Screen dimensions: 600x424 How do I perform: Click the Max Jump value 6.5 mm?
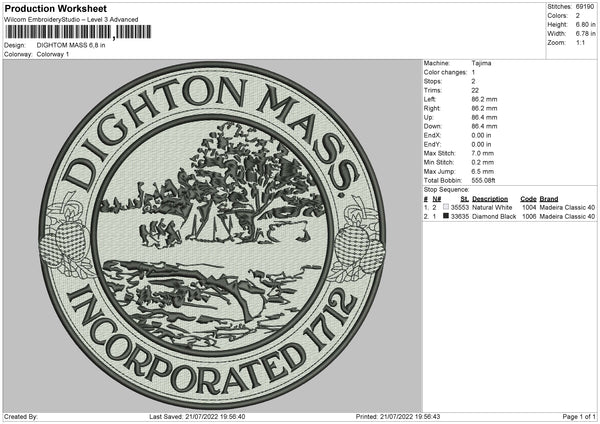(x=483, y=171)
